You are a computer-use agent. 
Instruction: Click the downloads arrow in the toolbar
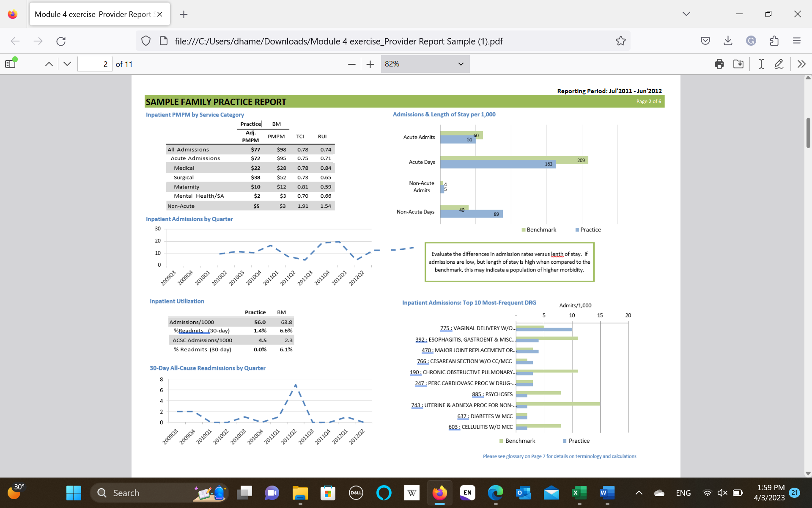(727, 41)
